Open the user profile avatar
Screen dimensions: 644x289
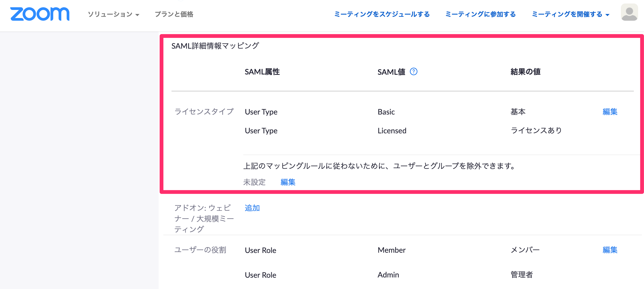point(629,12)
